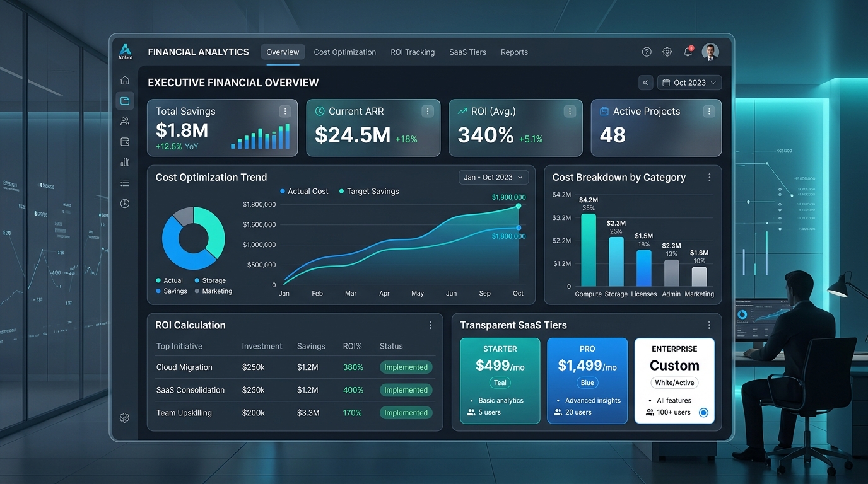The width and height of the screenshot is (868, 484).
Task: Open ROI Calculation panel options menu
Action: coord(431,325)
